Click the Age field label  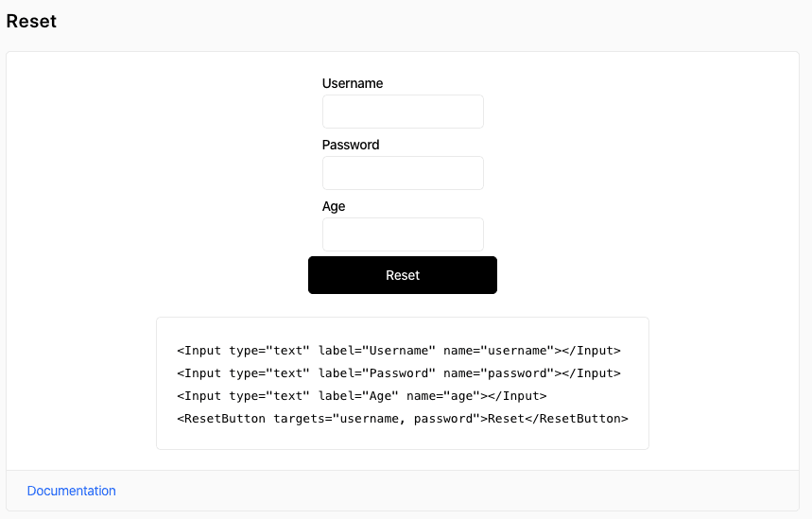pos(334,206)
